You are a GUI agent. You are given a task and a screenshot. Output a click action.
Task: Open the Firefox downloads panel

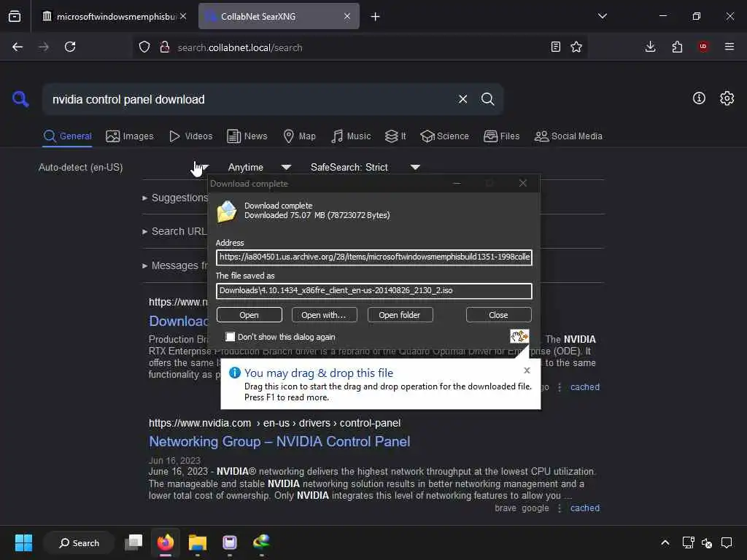(x=650, y=47)
